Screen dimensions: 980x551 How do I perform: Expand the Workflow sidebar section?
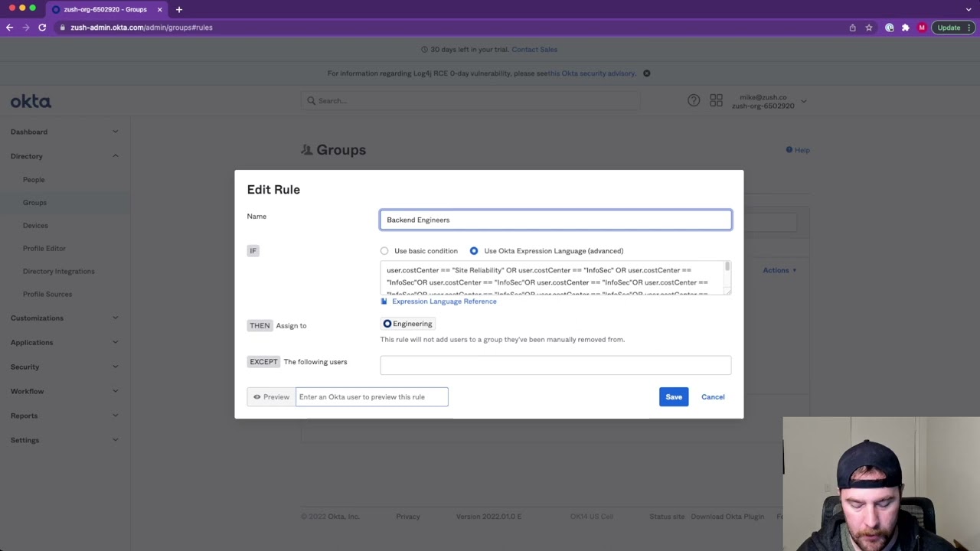tap(64, 392)
